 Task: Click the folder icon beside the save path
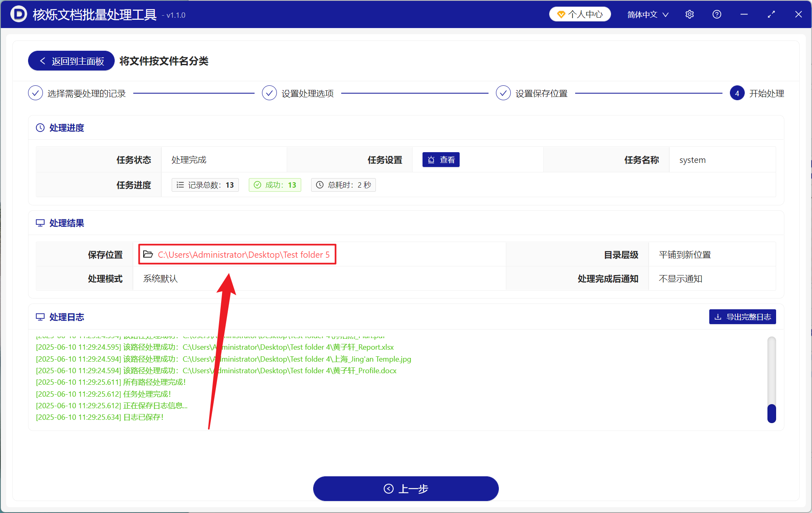click(x=148, y=254)
